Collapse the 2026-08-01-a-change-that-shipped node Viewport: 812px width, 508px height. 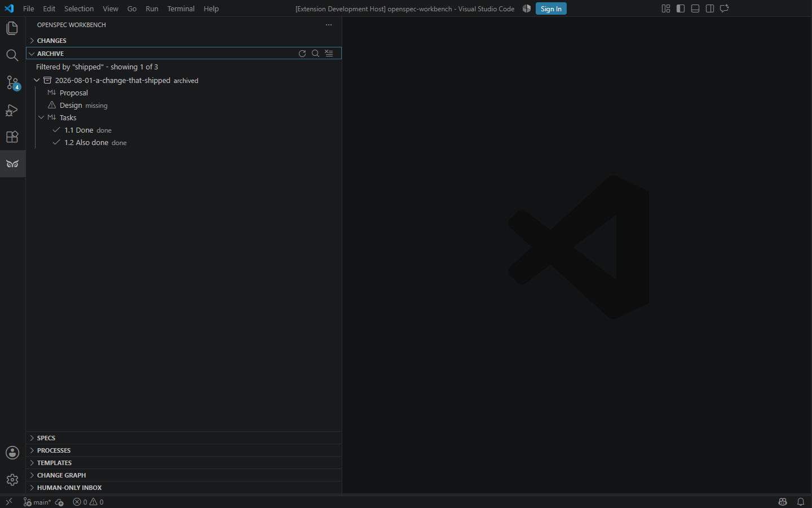(x=37, y=80)
